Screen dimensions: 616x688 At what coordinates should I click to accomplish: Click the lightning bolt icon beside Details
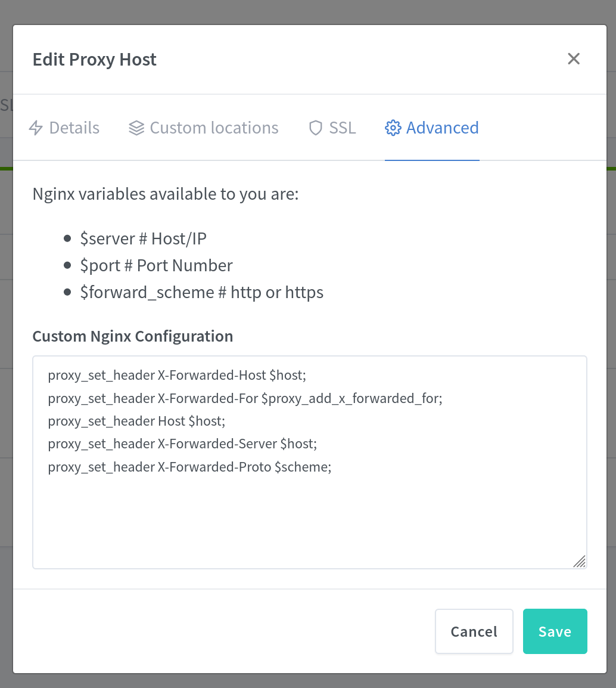point(36,128)
